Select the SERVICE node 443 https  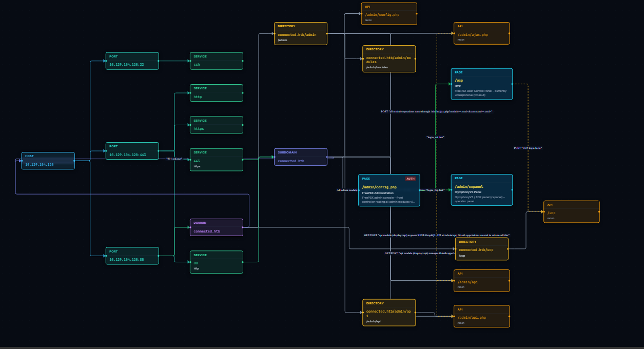217,160
